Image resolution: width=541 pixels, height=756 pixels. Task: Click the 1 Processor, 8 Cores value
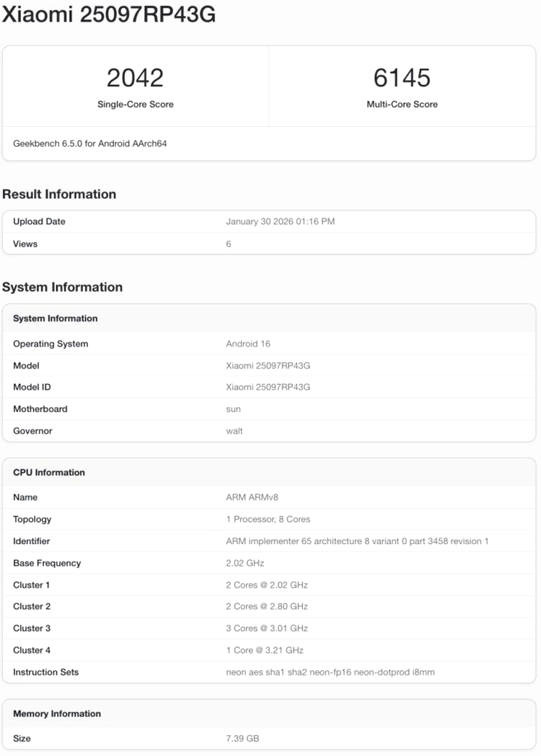click(x=268, y=520)
